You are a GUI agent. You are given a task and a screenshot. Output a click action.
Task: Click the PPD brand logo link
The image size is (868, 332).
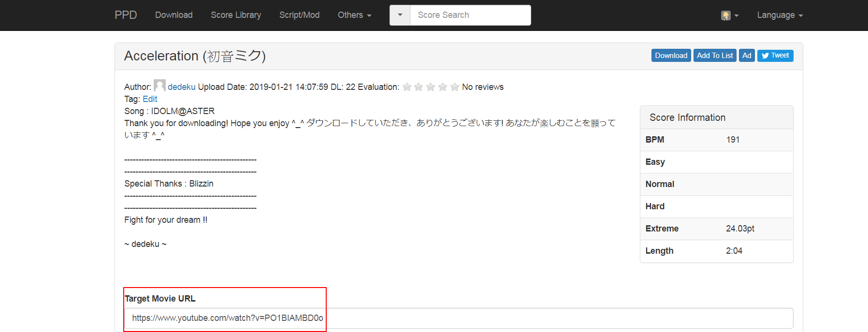pos(126,15)
